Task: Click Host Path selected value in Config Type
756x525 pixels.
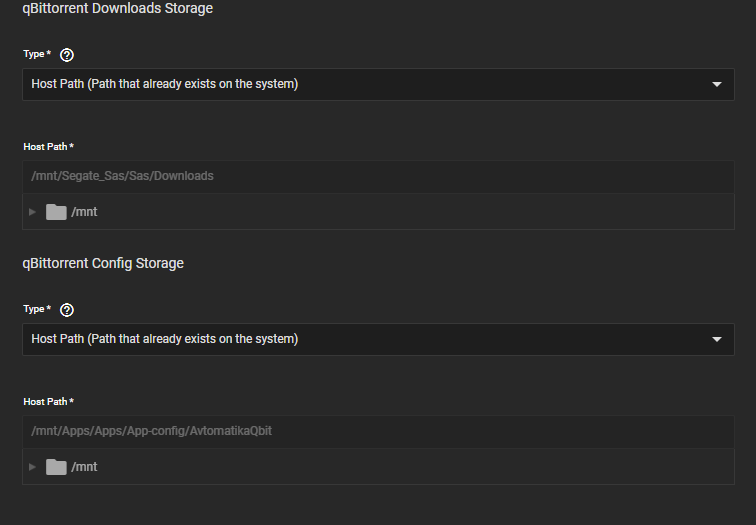Action: 165,340
